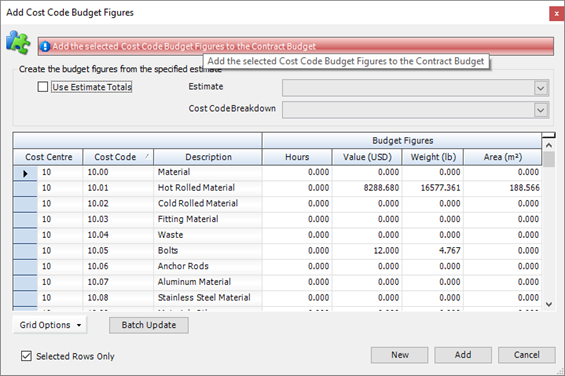This screenshot has width=565, height=376.
Task: Click the row selector for Waste row
Action: pyautogui.click(x=25, y=235)
